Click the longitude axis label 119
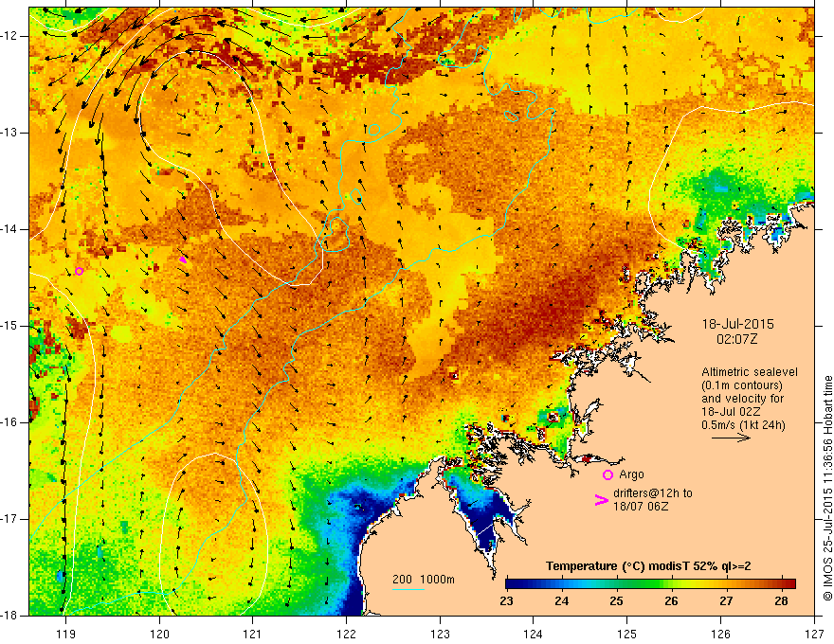Image resolution: width=834 pixels, height=644 pixels. pos(66,634)
